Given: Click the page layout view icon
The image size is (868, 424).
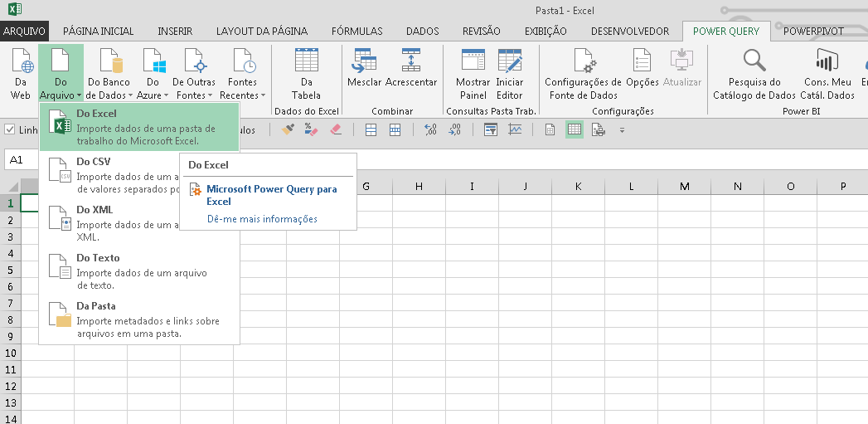Looking at the screenshot, I should click(550, 129).
